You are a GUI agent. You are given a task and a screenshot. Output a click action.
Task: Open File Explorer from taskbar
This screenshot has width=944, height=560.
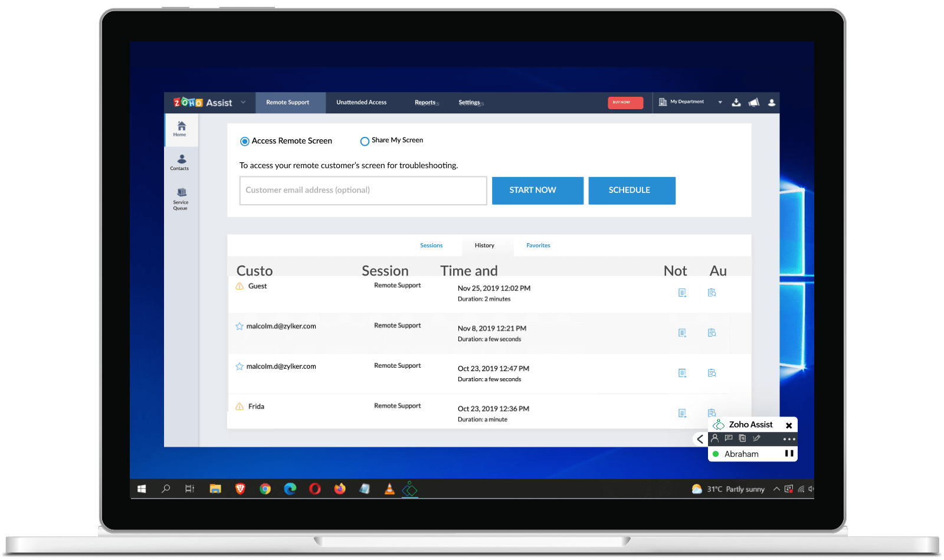coord(215,489)
